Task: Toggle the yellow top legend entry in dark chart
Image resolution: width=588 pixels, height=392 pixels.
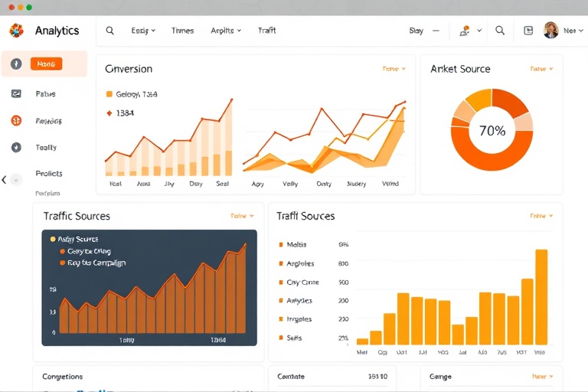Action: click(53, 240)
